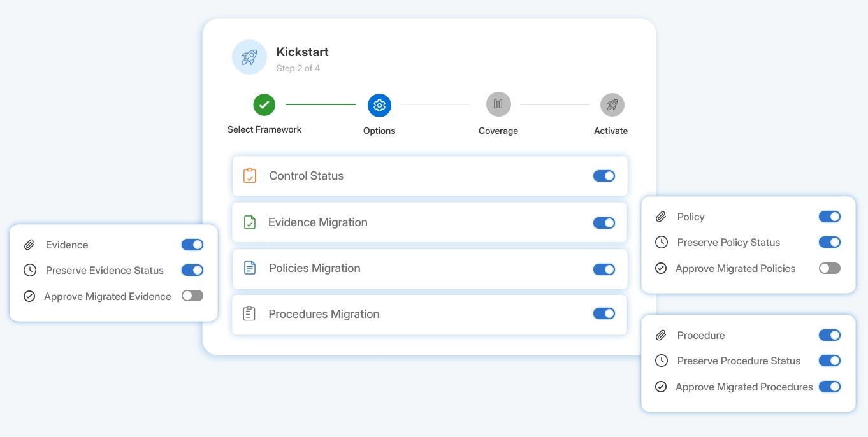Click the Procedures Migration clipboard icon
The width and height of the screenshot is (868, 437).
pos(249,314)
